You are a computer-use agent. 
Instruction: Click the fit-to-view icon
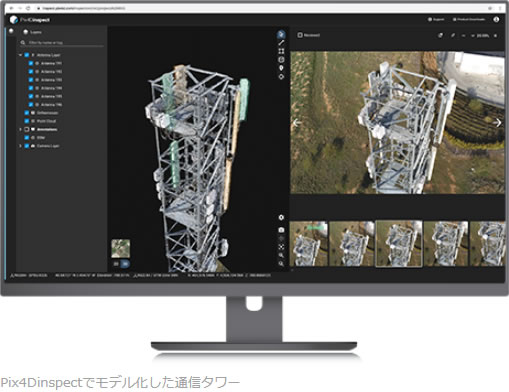(x=281, y=247)
